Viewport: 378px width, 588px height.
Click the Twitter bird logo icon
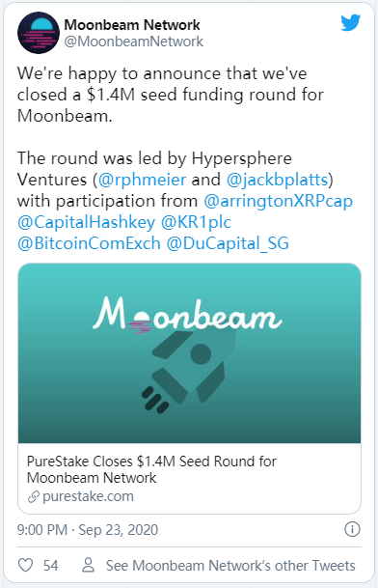coord(351,22)
